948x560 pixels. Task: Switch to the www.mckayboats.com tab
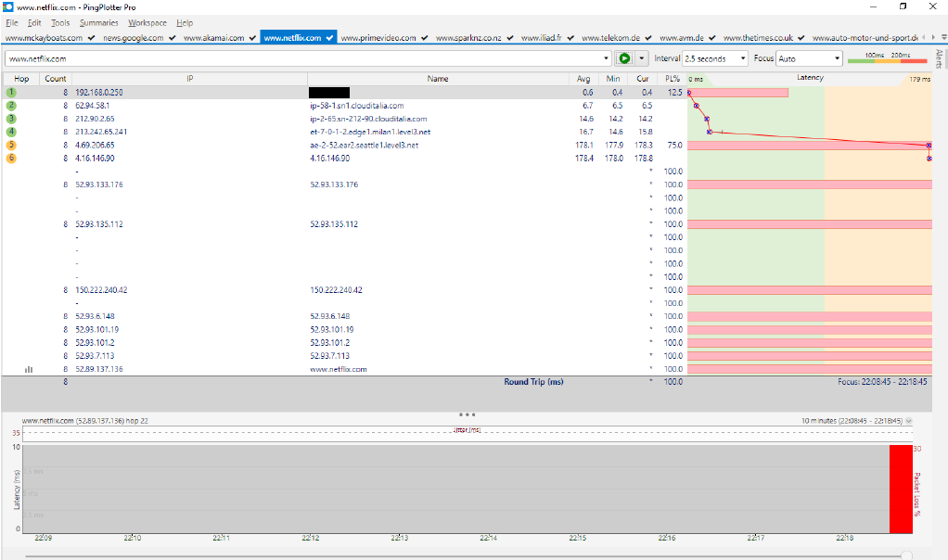tap(44, 37)
